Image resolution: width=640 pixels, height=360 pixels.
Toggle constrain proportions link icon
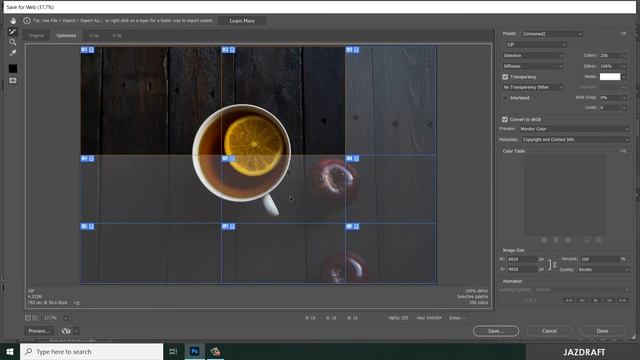click(x=554, y=264)
